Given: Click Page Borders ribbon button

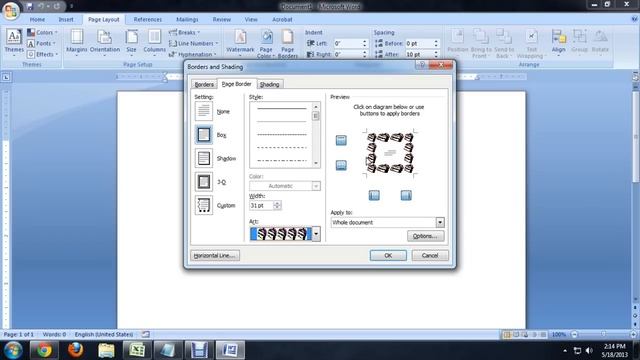Looking at the screenshot, I should click(288, 43).
